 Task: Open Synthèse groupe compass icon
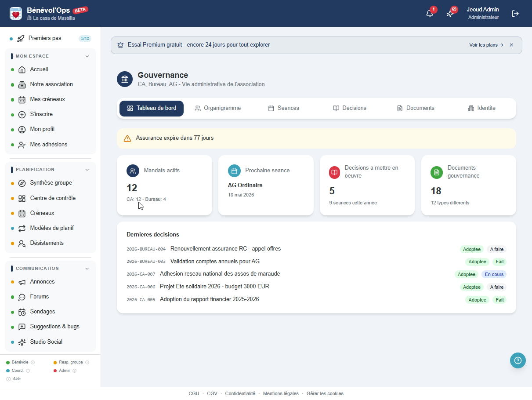coord(22,183)
